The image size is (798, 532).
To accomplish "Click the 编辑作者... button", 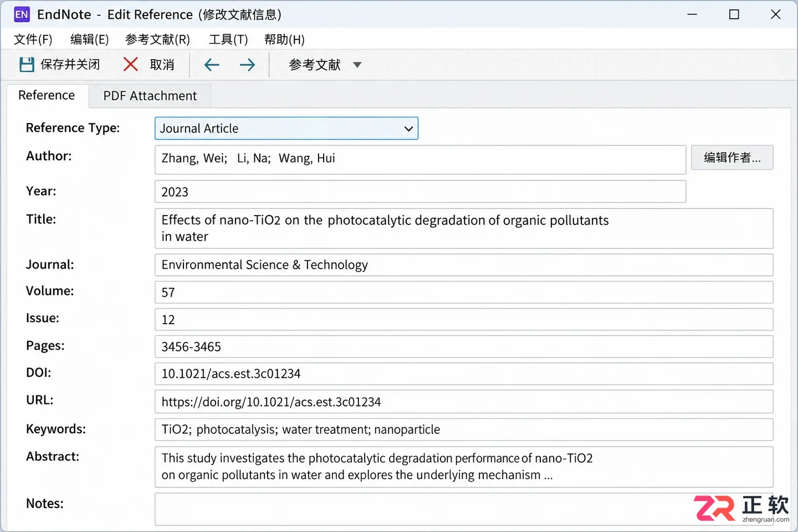I will (x=732, y=158).
